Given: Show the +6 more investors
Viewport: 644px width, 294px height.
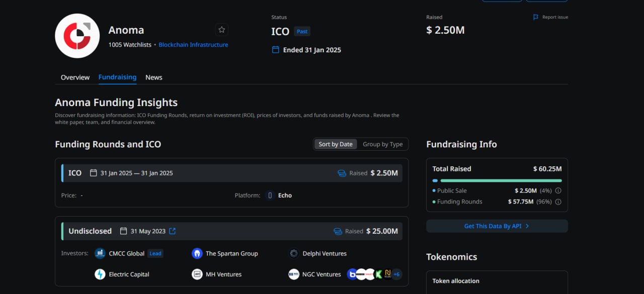Looking at the screenshot, I should (396, 274).
